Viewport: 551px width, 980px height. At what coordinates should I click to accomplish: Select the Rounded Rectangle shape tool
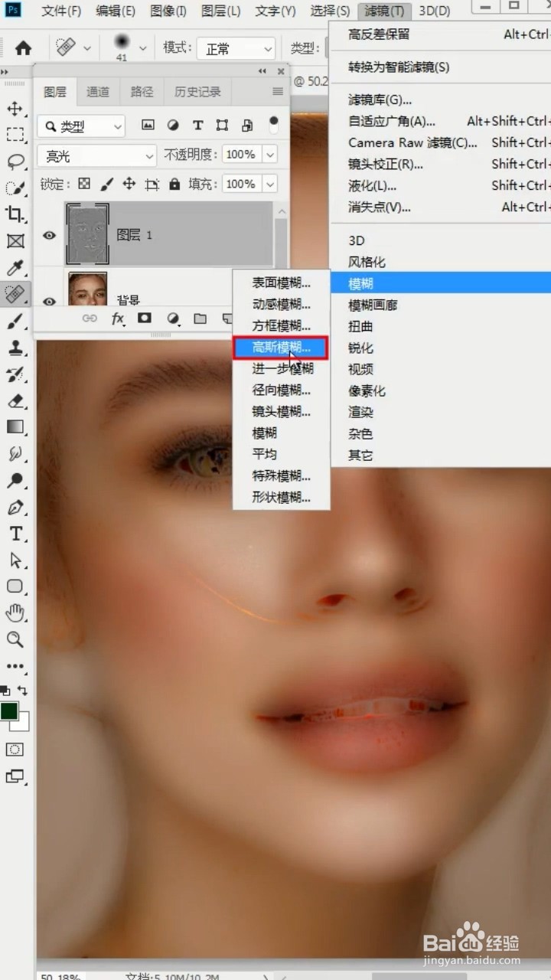pos(15,586)
